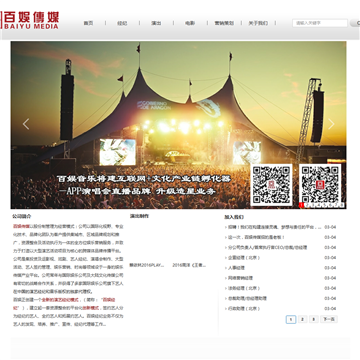
Task: Open the 2016PLAY show item link
Action: pos(147,265)
